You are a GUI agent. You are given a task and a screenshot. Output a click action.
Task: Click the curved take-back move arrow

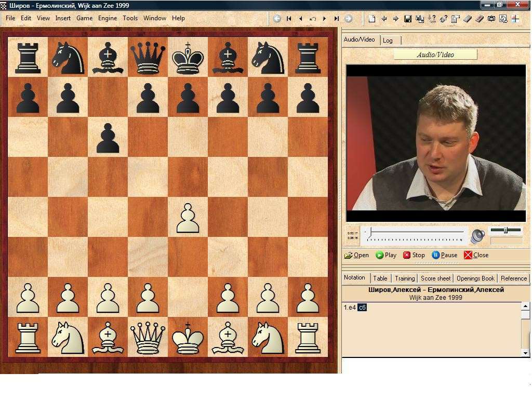(x=312, y=19)
